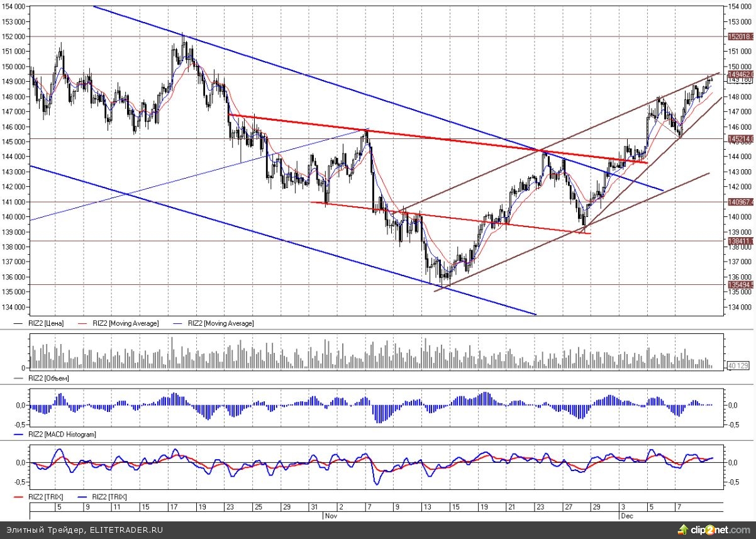
Task: Click the 40 129 volume value label
Action: coord(737,365)
